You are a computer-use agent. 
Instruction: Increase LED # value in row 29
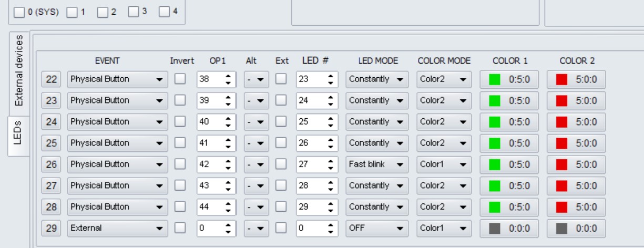pos(330,225)
